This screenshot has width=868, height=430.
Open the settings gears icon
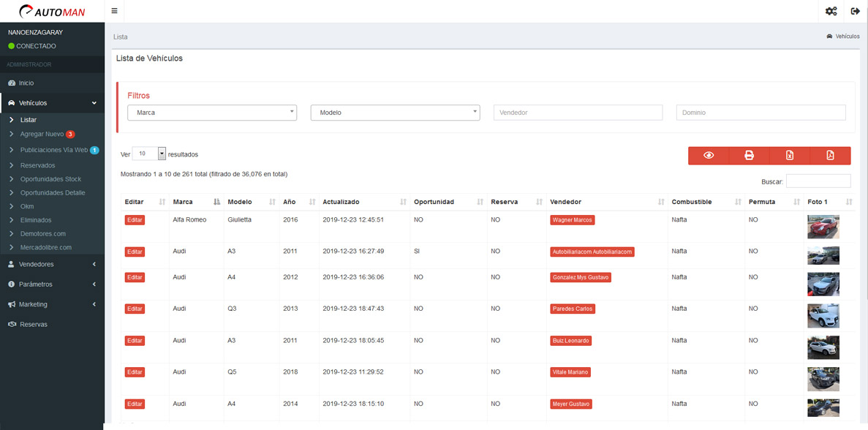coord(831,11)
